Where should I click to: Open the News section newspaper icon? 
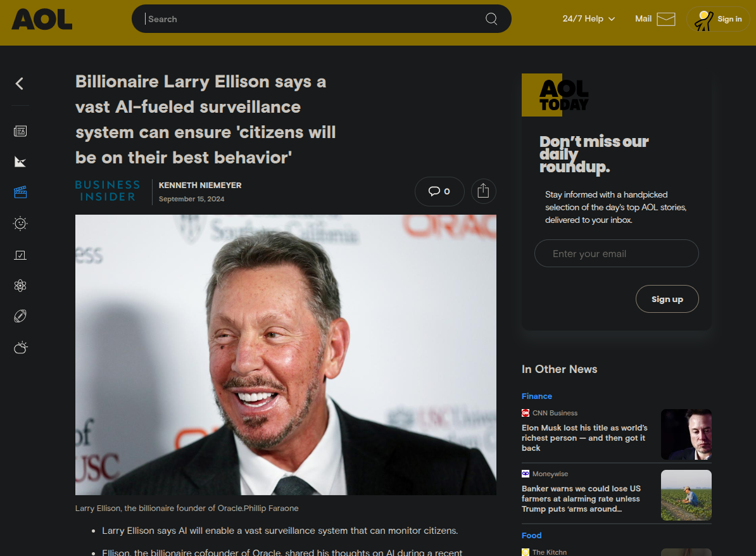pos(20,131)
